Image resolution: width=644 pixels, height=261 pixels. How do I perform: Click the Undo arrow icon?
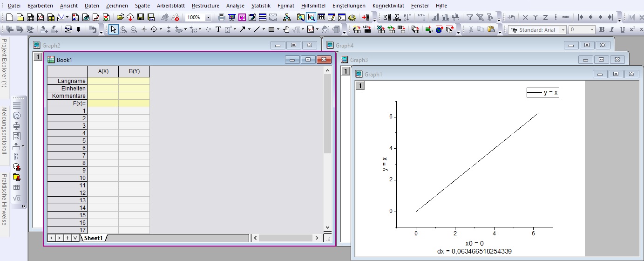(x=94, y=29)
